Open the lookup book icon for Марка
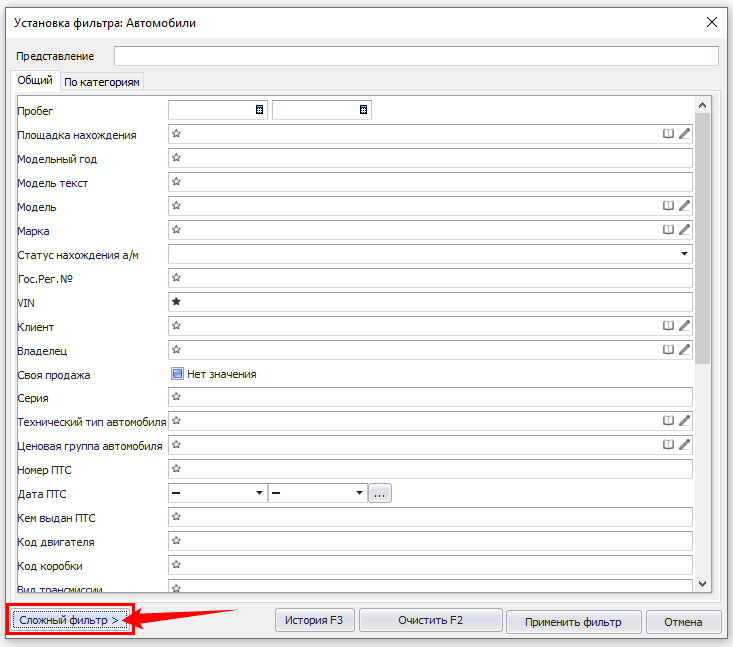733x647 pixels. click(x=669, y=230)
